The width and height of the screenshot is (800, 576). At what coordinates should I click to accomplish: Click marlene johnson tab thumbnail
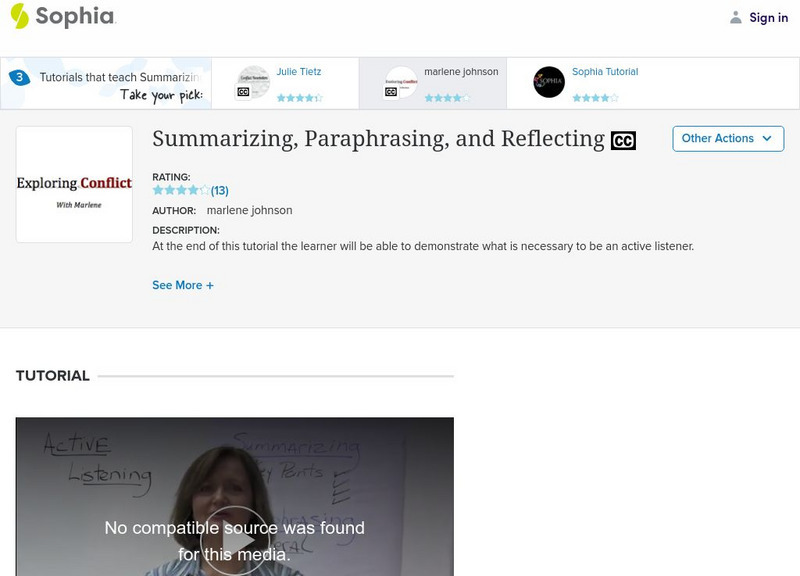point(402,82)
